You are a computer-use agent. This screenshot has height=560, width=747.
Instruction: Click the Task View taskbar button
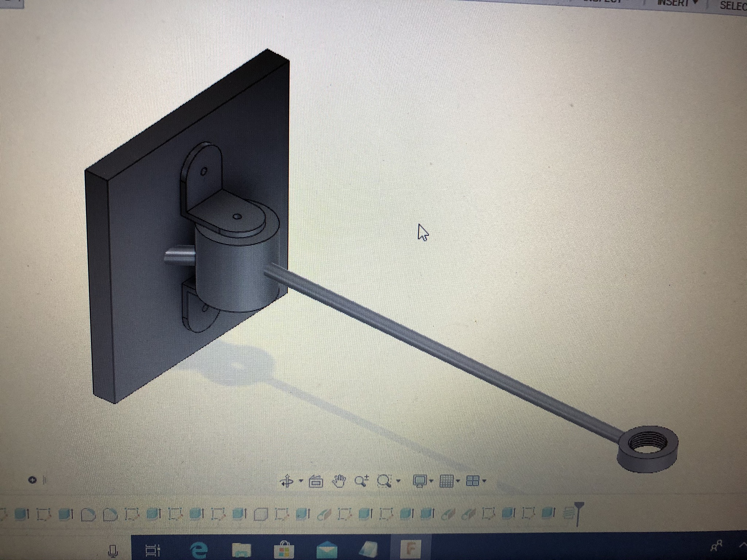point(153,550)
